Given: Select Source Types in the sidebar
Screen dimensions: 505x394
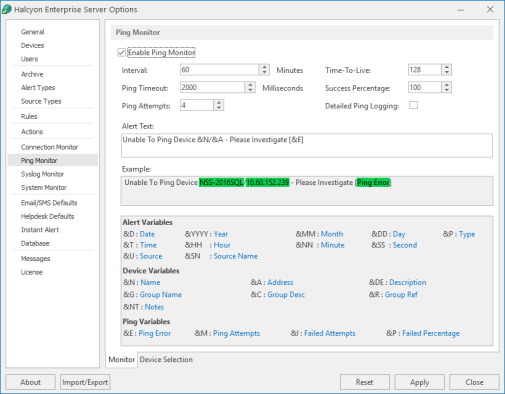Looking at the screenshot, I should tap(41, 101).
